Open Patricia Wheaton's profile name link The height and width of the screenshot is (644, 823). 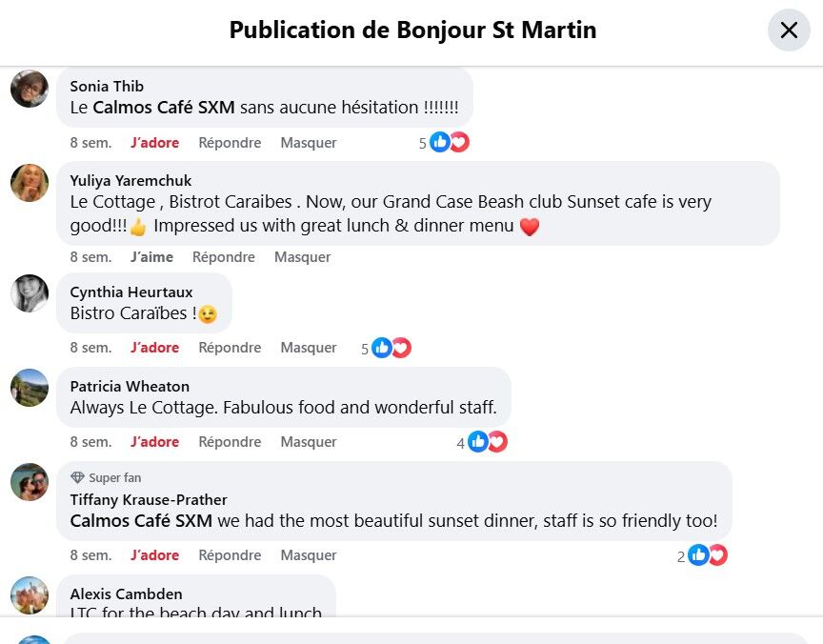[x=130, y=387]
